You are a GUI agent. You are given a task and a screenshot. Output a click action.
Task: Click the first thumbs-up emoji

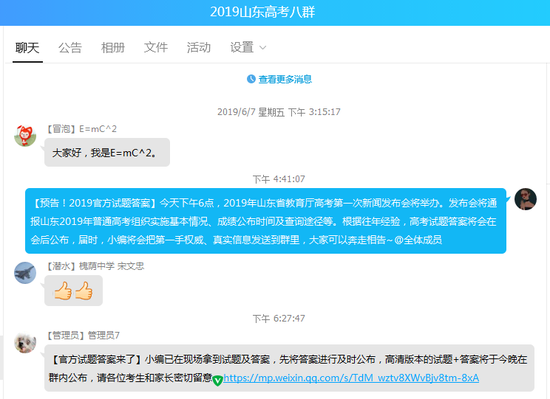coord(63,291)
